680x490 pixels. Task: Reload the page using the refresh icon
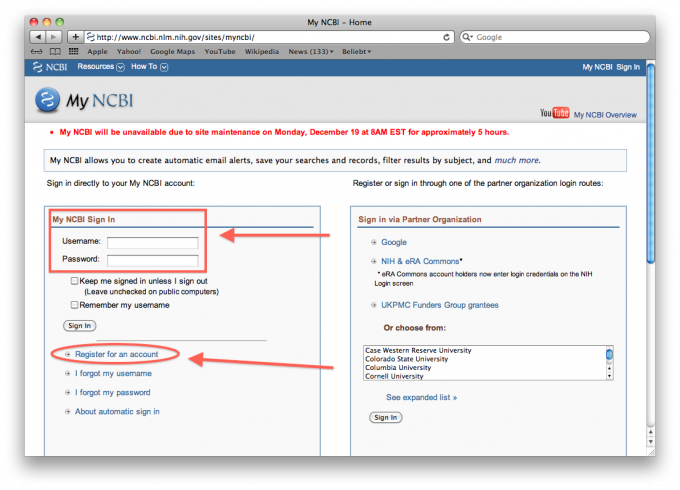tap(446, 37)
